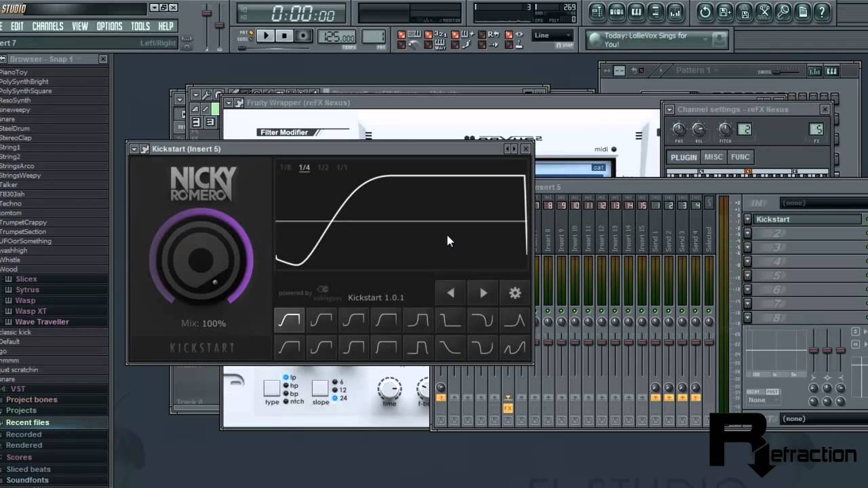
Task: Select 1/2 rate in Kickstart
Action: [x=323, y=167]
